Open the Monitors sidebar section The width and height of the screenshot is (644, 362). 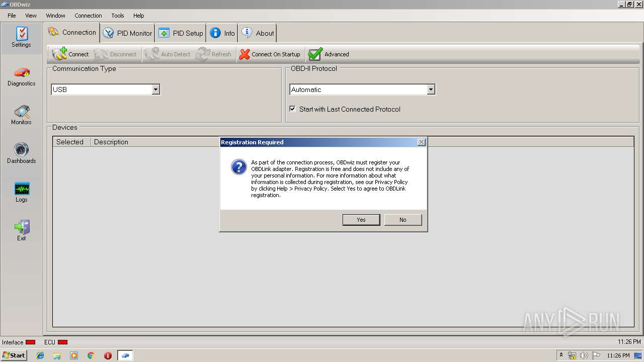[21, 115]
